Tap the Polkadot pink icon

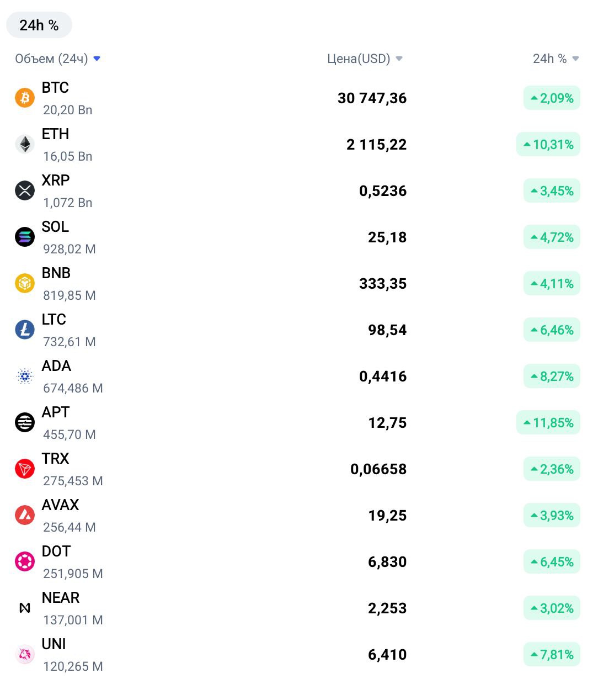tap(24, 561)
